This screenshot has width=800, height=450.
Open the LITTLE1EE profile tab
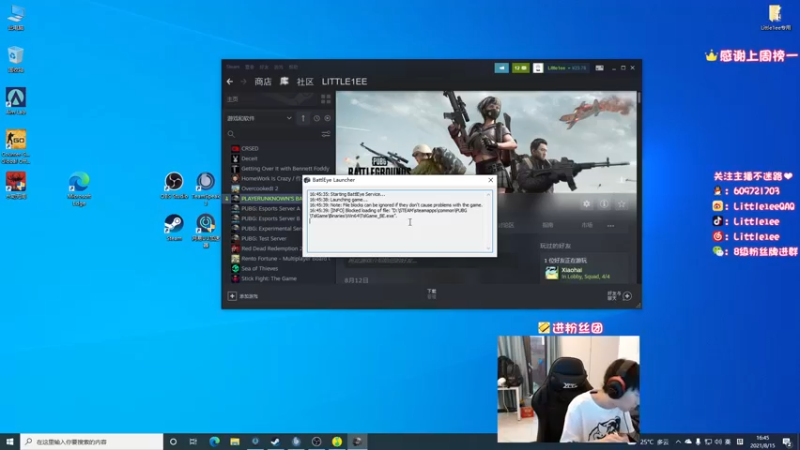344,82
